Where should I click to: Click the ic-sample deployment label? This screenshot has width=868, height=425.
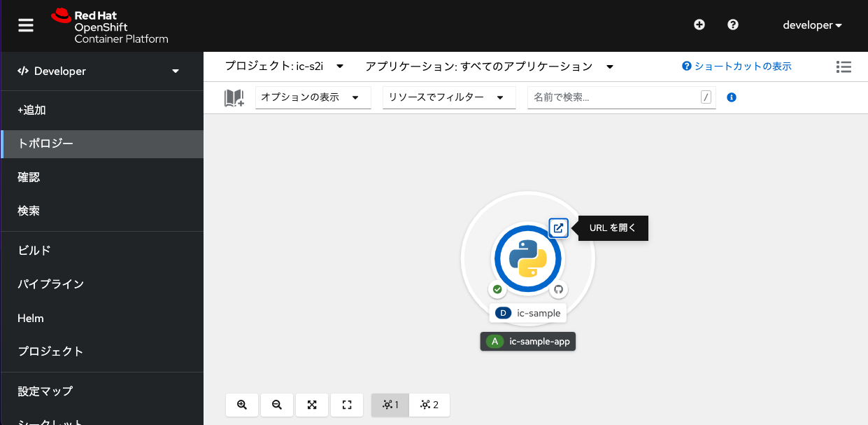click(x=528, y=313)
